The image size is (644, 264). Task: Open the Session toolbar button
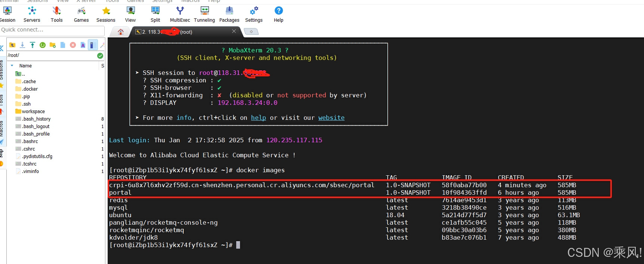(x=7, y=15)
